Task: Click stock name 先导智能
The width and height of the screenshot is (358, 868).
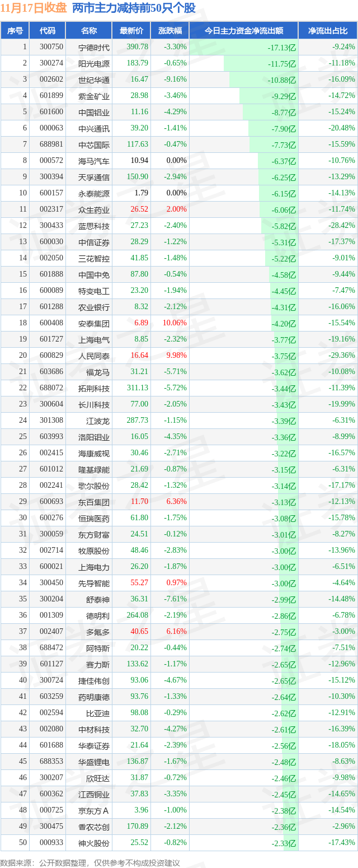Action: (x=94, y=583)
